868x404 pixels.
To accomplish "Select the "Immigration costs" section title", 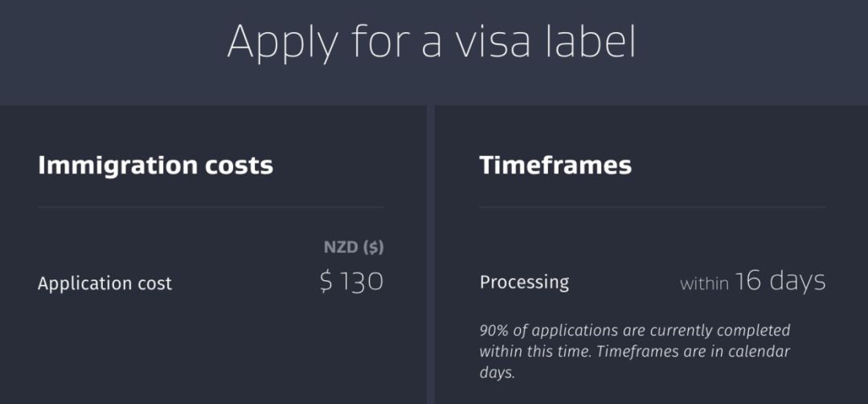I will coord(155,166).
